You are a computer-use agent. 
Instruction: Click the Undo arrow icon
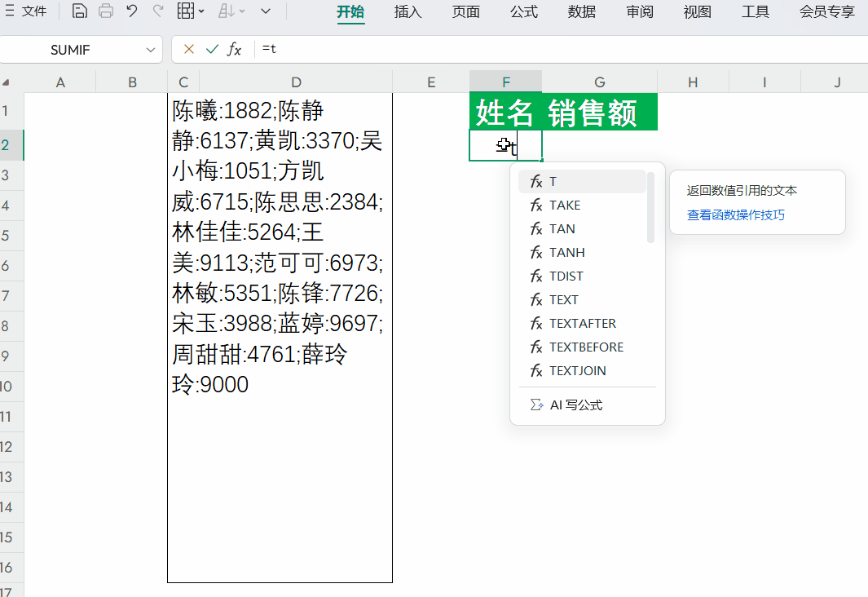pyautogui.click(x=132, y=11)
